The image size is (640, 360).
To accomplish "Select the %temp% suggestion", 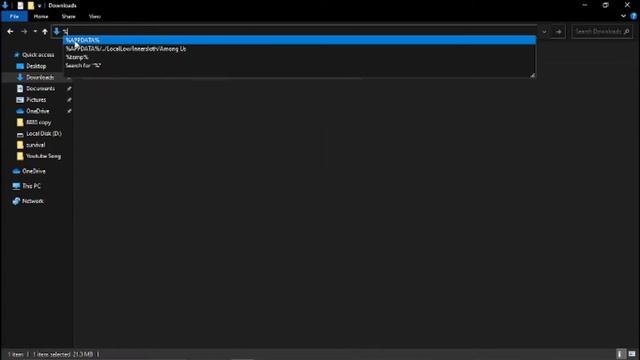I will coord(300,57).
